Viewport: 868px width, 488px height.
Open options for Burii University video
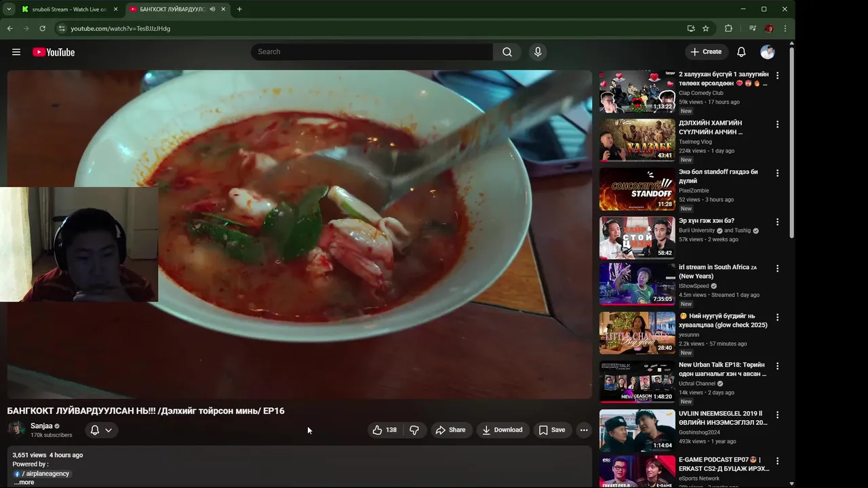(777, 222)
